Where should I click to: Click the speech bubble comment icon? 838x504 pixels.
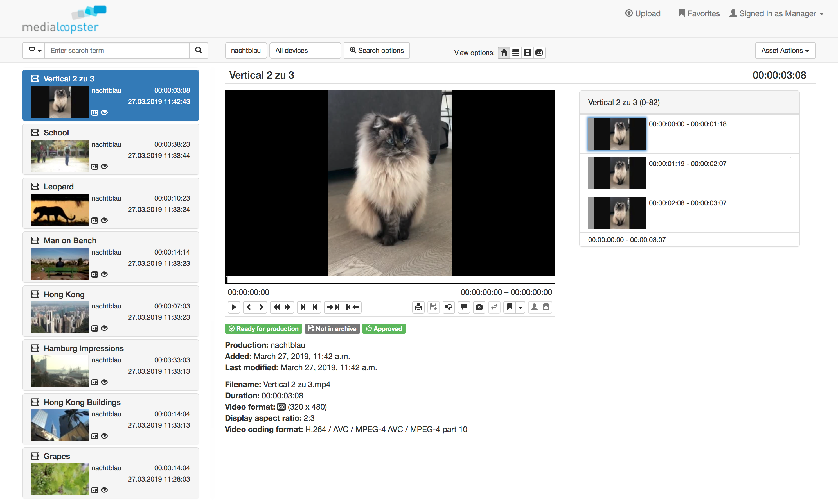pos(464,307)
